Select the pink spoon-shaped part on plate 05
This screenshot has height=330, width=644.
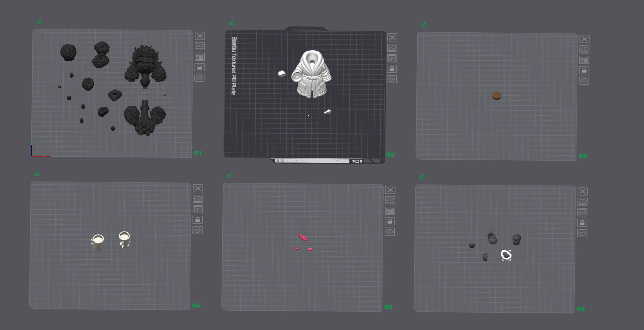pyautogui.click(x=303, y=237)
